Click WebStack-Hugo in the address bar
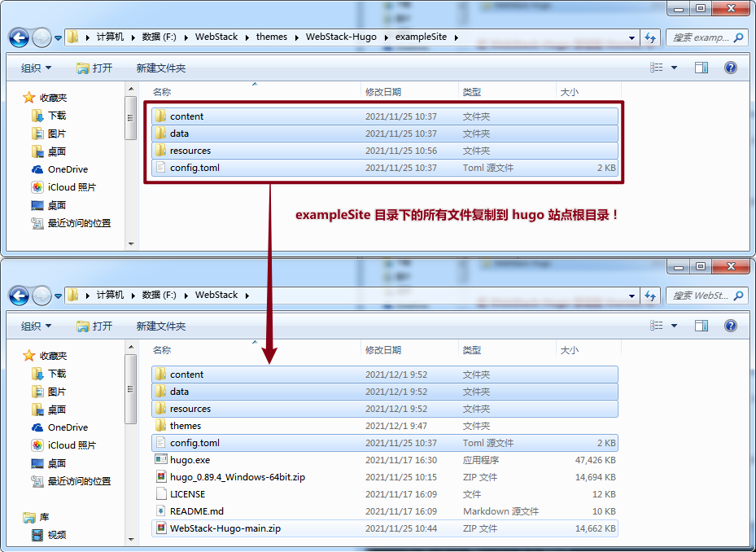756x552 pixels. pyautogui.click(x=341, y=37)
